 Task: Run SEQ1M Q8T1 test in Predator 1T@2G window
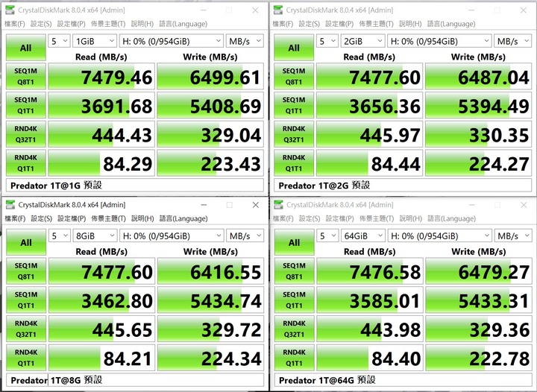(x=294, y=76)
